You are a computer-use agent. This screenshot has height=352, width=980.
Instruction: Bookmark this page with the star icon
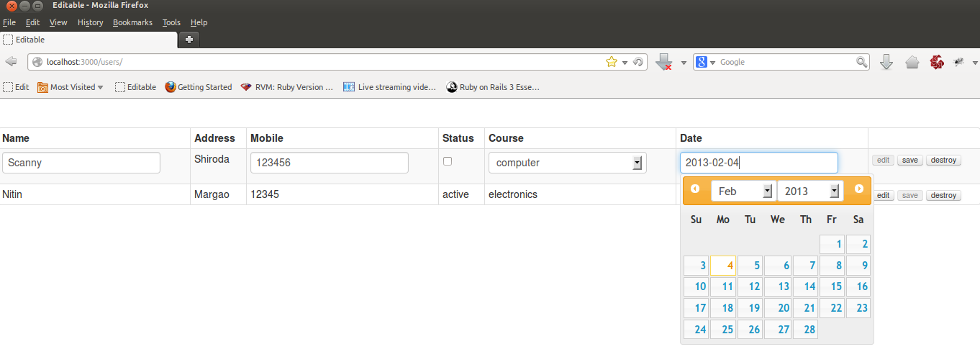tap(612, 62)
